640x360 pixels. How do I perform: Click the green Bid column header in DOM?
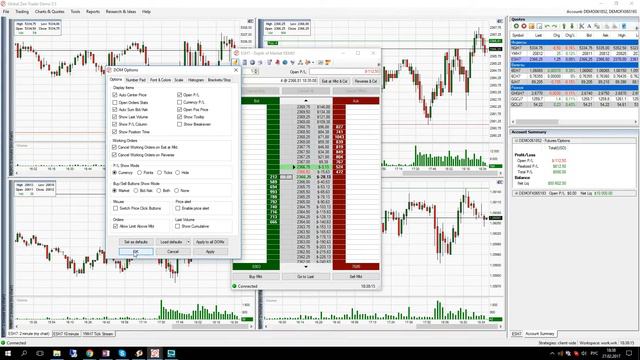pyautogui.click(x=256, y=101)
